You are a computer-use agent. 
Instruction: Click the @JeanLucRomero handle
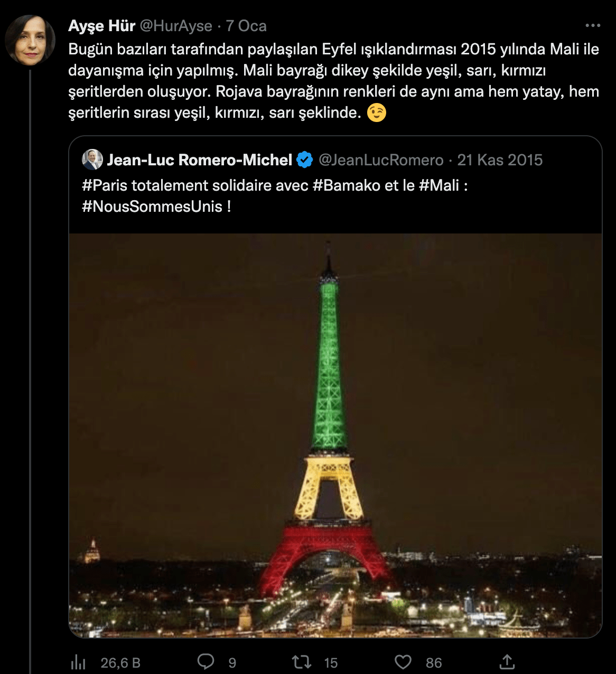click(381, 160)
